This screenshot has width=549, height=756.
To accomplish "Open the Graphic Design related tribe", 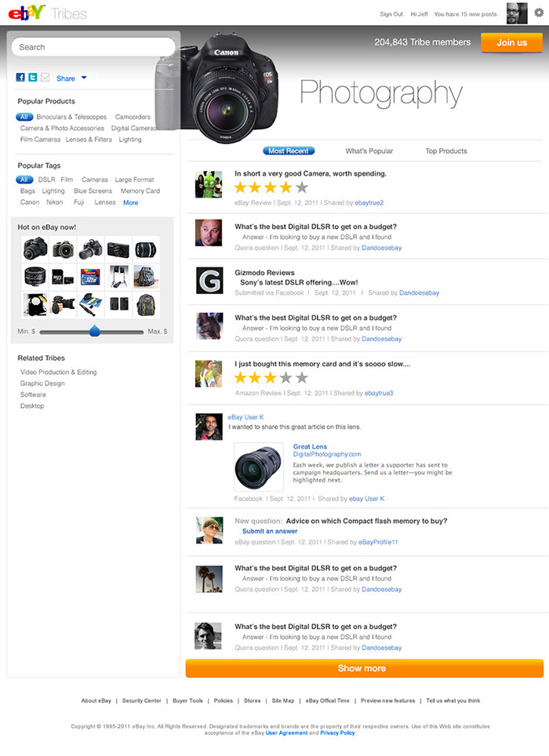I will click(42, 383).
